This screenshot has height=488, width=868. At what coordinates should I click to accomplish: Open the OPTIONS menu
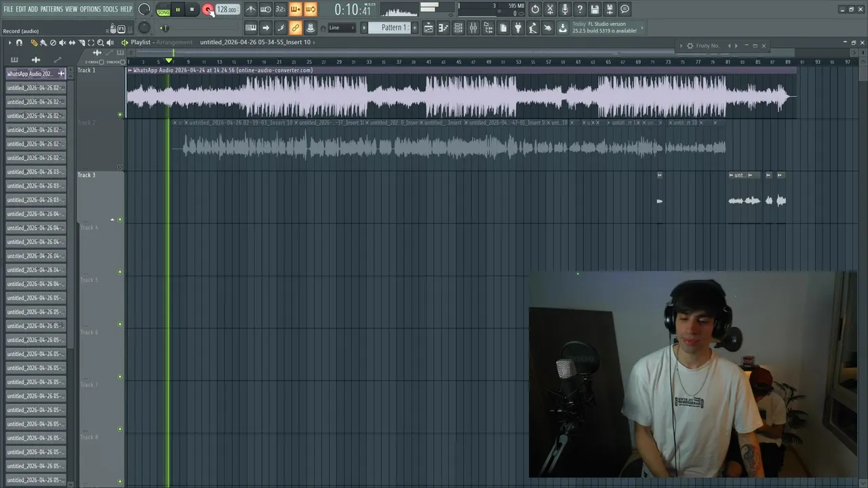pos(90,9)
